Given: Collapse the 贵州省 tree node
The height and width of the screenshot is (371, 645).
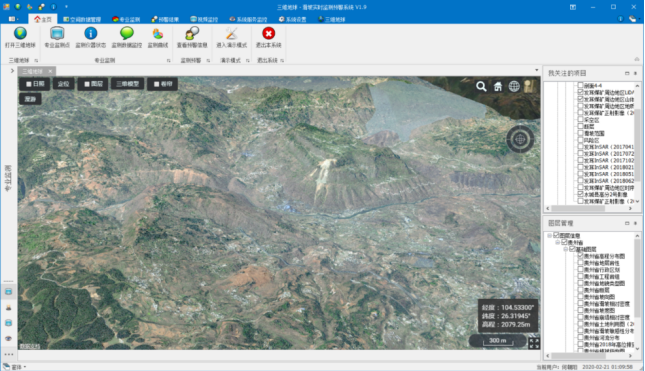Looking at the screenshot, I should click(x=558, y=242).
